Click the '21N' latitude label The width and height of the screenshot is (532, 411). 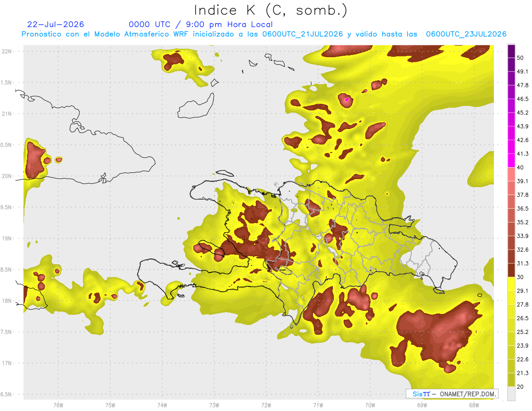coord(7,114)
